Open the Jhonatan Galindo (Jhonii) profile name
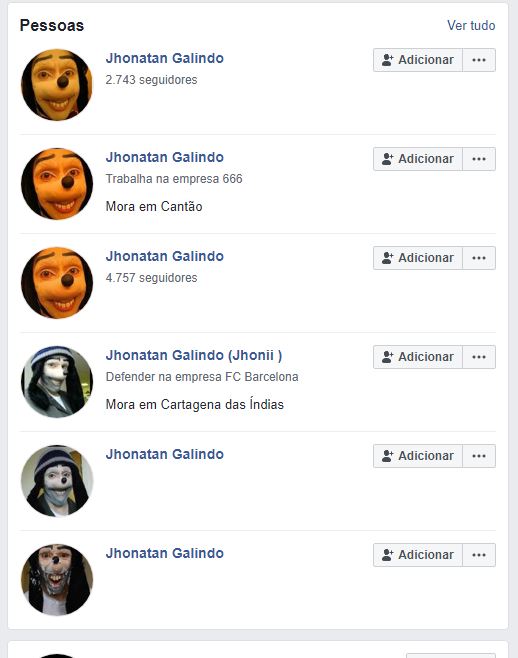Screen dimensions: 518x658 [194, 355]
